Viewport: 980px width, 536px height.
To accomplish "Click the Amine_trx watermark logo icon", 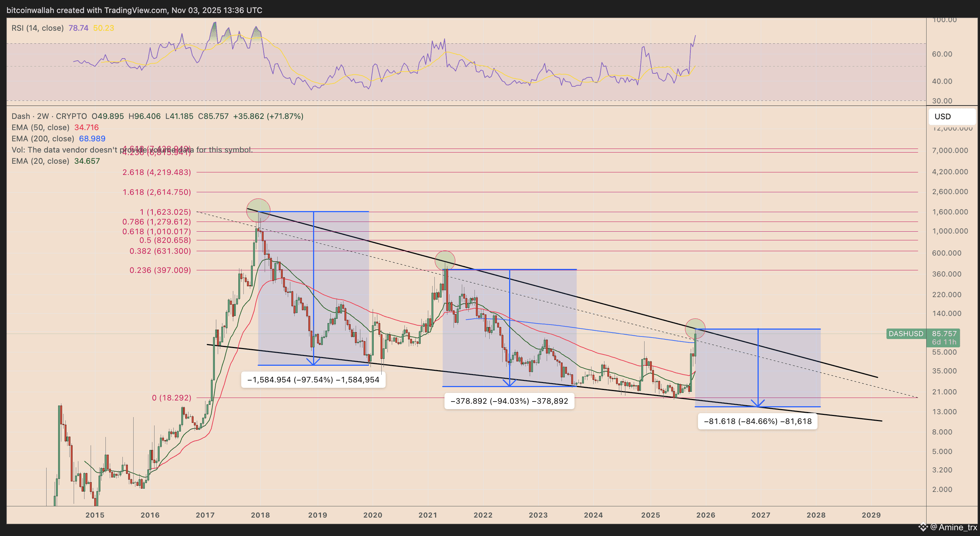I will (923, 527).
